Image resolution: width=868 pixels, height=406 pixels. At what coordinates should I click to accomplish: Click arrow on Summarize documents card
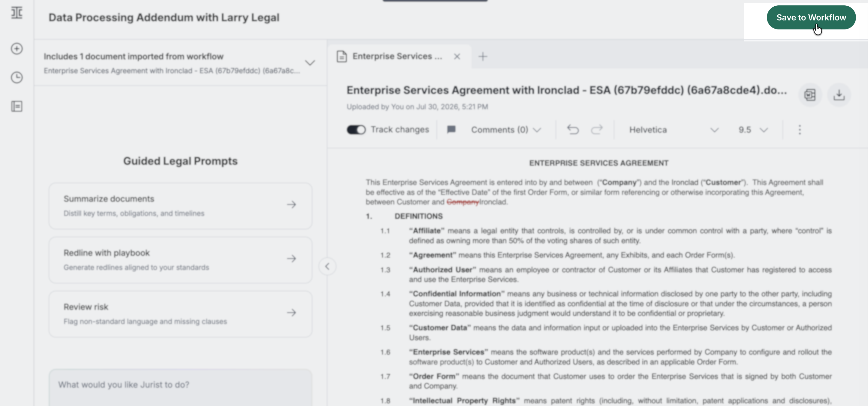tap(291, 205)
